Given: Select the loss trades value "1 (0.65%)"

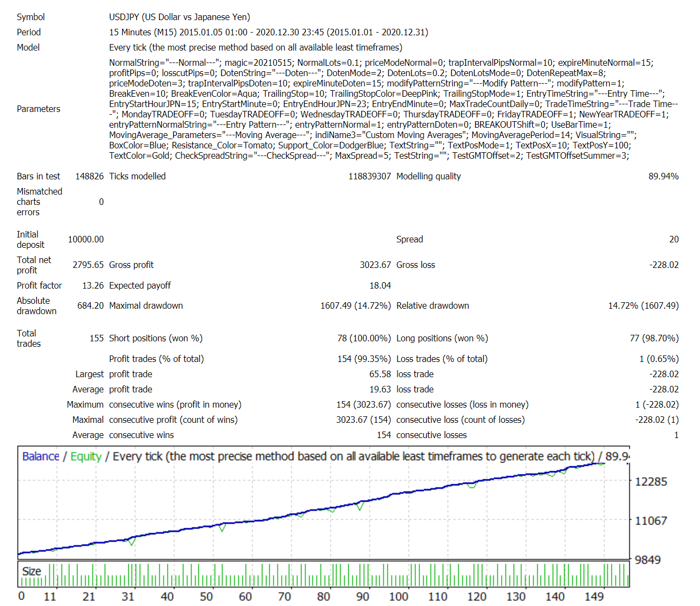Looking at the screenshot, I should coord(659,359).
